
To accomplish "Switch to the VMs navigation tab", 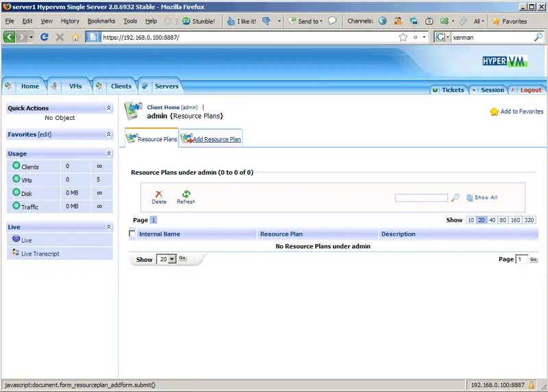I will tap(75, 86).
